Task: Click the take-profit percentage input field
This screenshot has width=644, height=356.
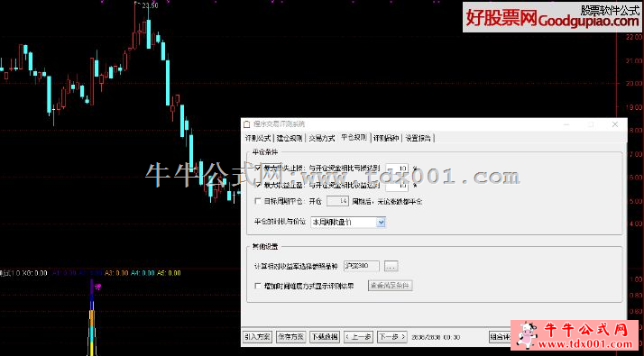Action: (x=397, y=186)
